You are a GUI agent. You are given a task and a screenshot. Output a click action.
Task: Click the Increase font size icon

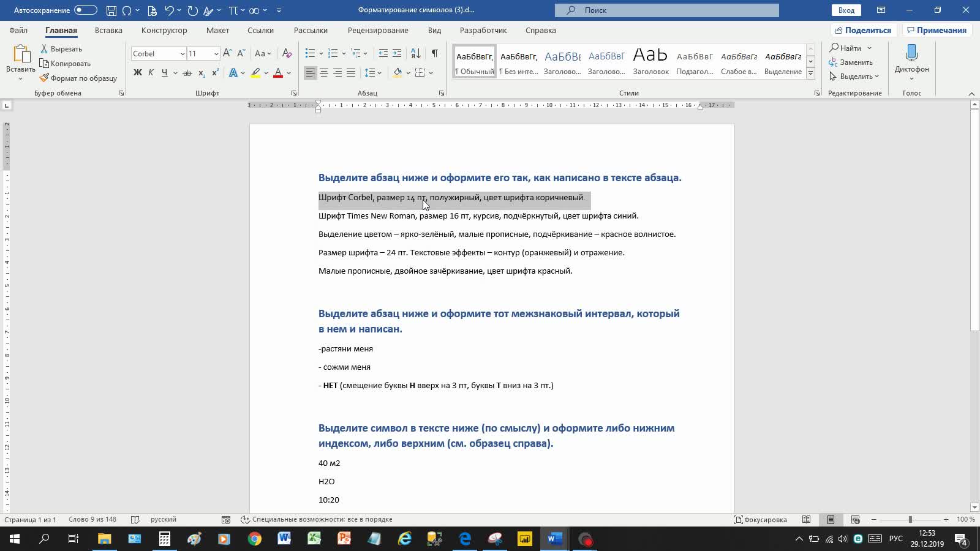[227, 53]
